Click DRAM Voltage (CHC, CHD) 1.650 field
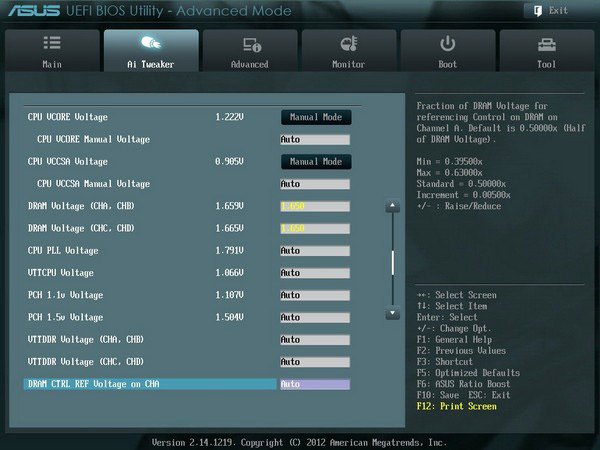 tap(315, 228)
